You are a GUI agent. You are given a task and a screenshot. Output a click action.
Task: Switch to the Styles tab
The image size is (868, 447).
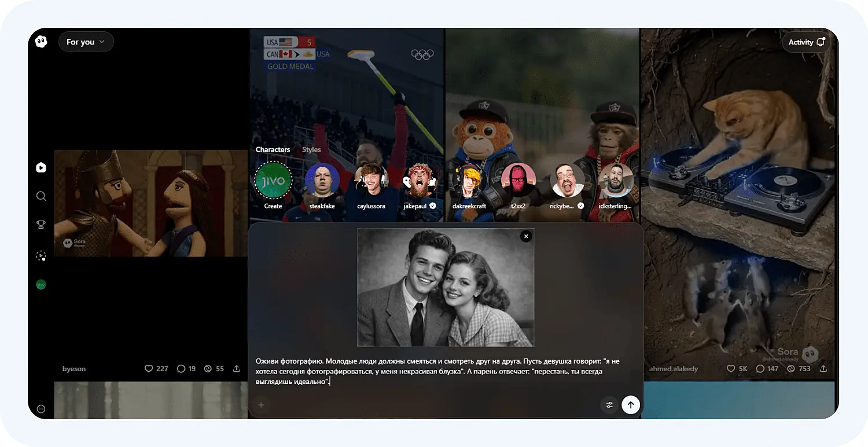coord(311,149)
